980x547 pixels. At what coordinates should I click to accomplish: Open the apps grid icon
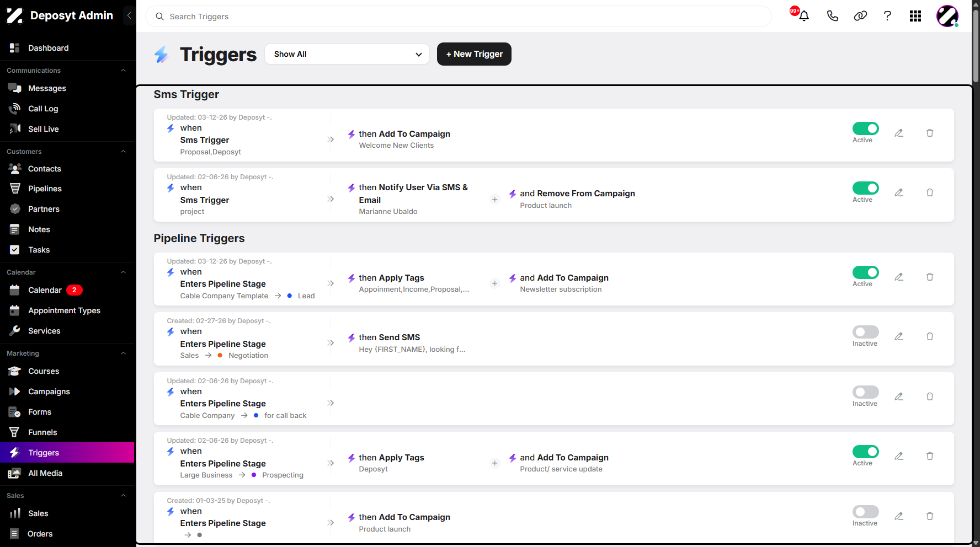[915, 16]
